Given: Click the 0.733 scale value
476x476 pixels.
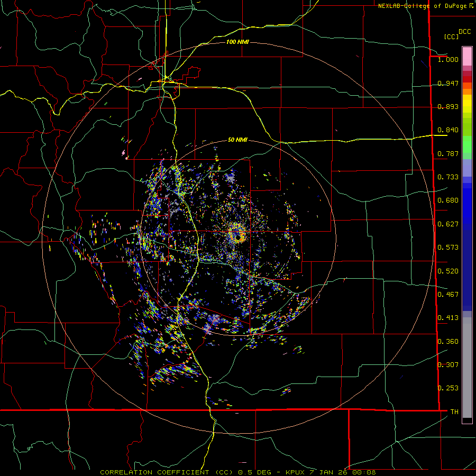Looking at the screenshot, I should tap(448, 177).
